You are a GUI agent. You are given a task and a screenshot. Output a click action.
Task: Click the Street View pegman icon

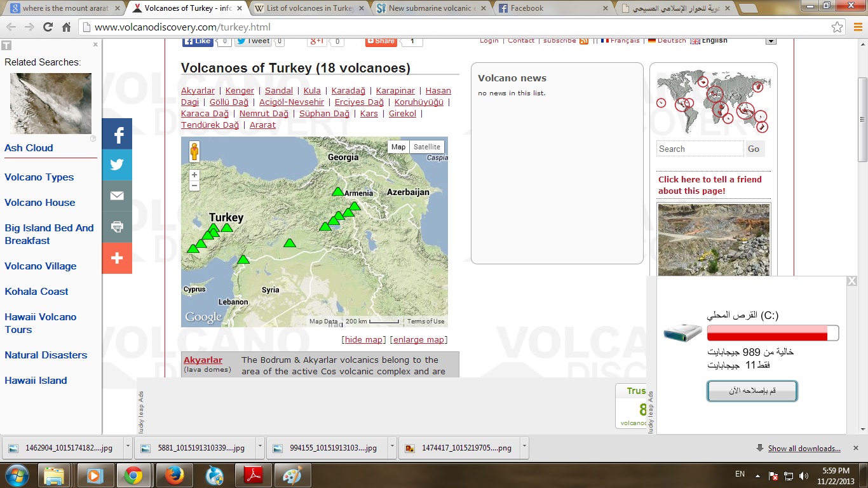point(194,152)
